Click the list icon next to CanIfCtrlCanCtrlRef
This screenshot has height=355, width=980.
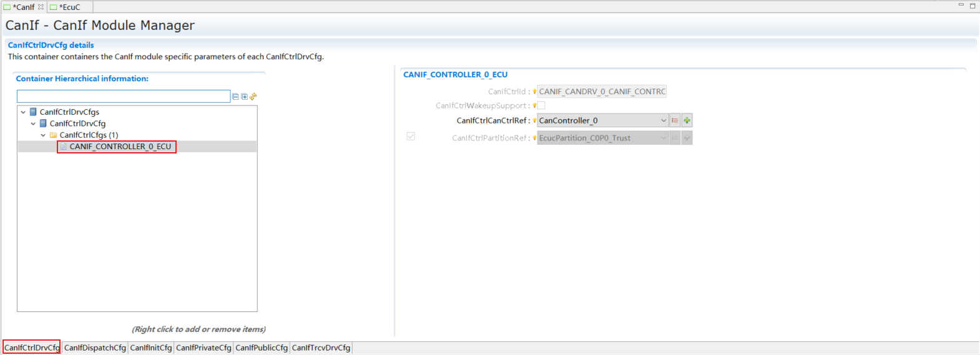click(675, 120)
